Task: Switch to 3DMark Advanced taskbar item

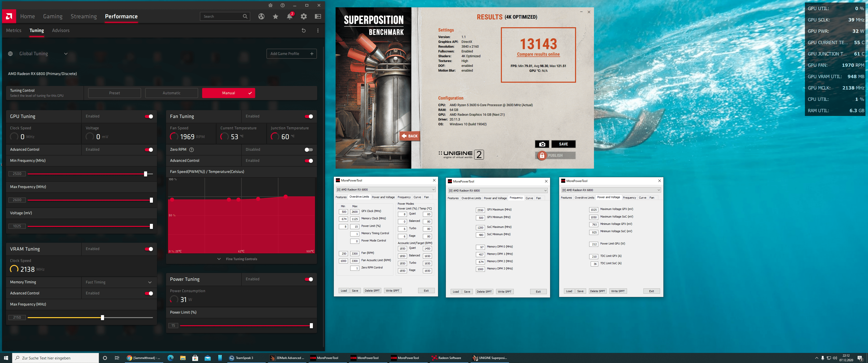Action: tap(287, 358)
